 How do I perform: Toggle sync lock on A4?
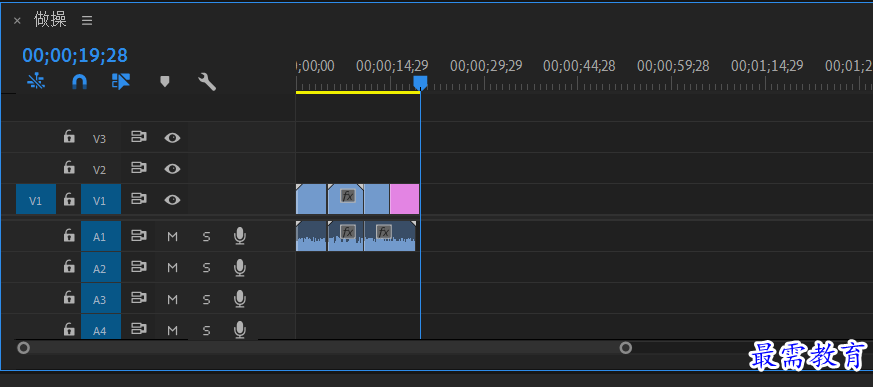pyautogui.click(x=139, y=330)
